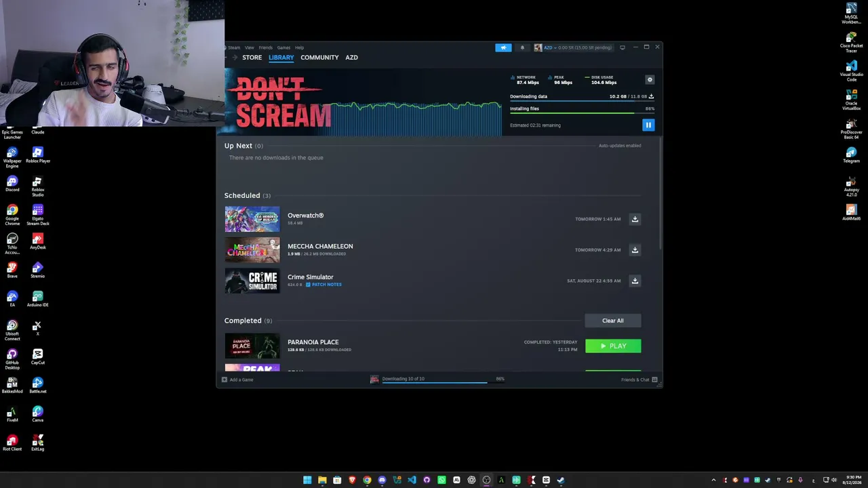Open the COMMUNITY tab
The image size is (868, 488).
[319, 58]
